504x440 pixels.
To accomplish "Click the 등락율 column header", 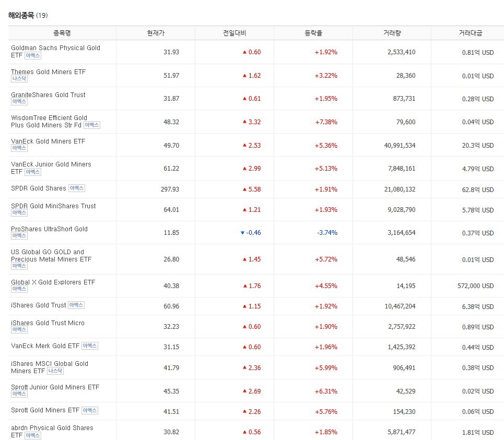I will coord(313,33).
